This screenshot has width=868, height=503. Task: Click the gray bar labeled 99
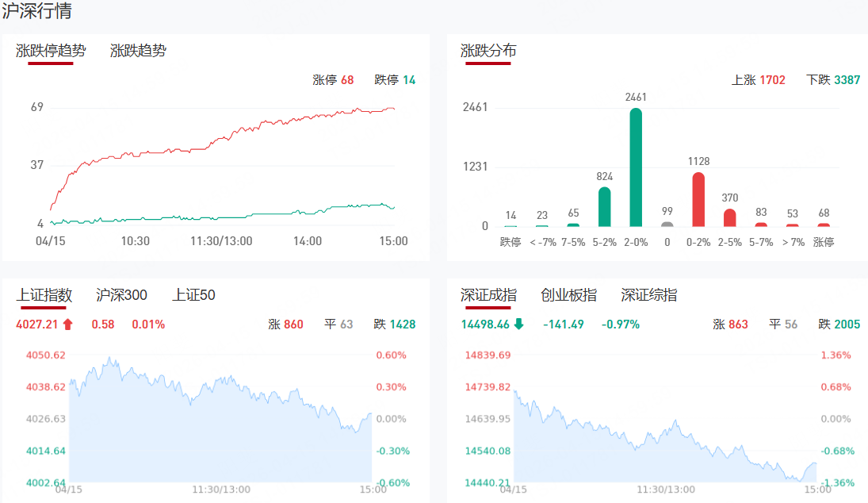[x=667, y=224]
